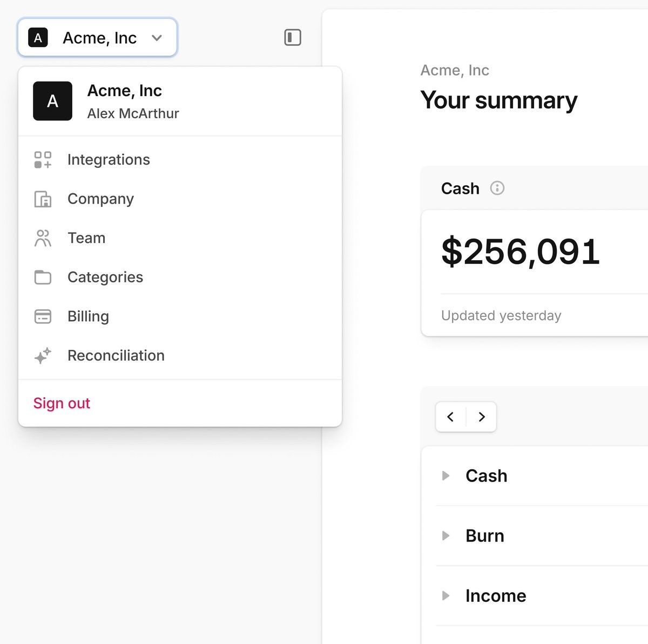Expand the Income row triangle
Image resolution: width=648 pixels, height=644 pixels.
point(446,595)
